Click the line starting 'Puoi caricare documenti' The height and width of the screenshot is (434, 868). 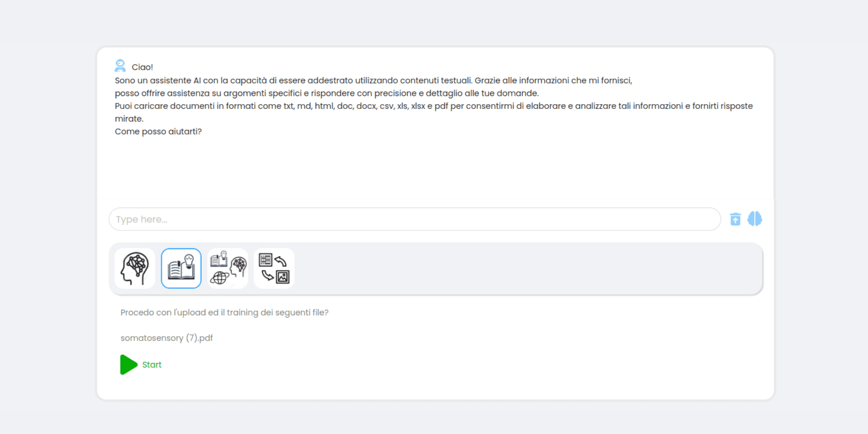(434, 106)
